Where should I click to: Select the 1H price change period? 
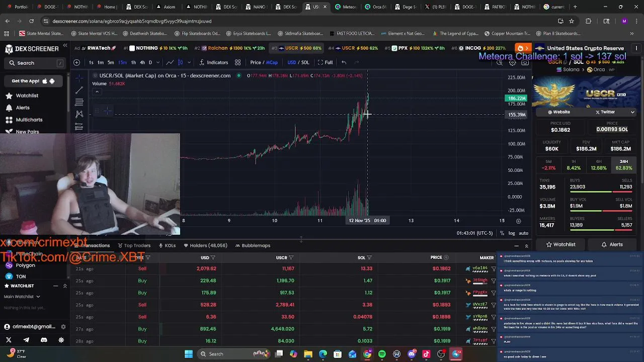pos(574,165)
